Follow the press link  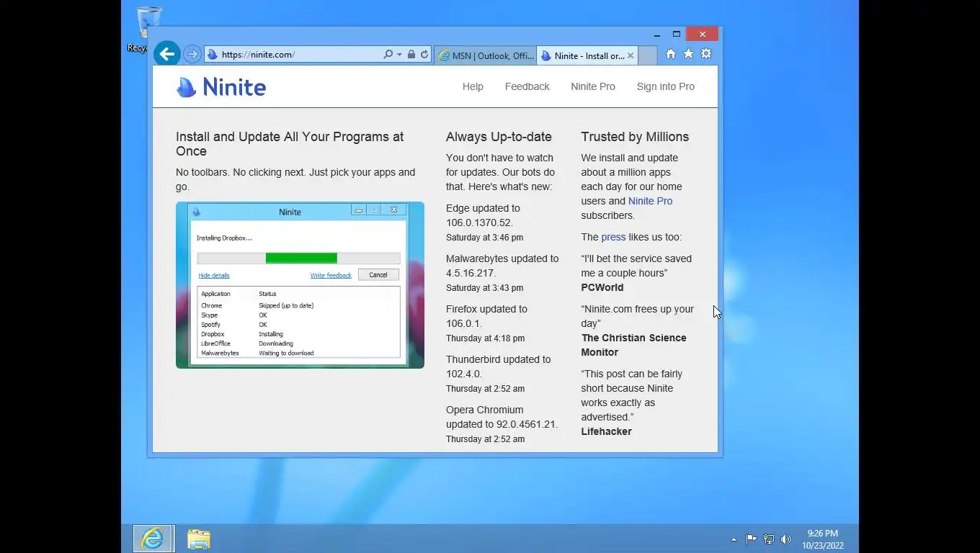click(613, 237)
